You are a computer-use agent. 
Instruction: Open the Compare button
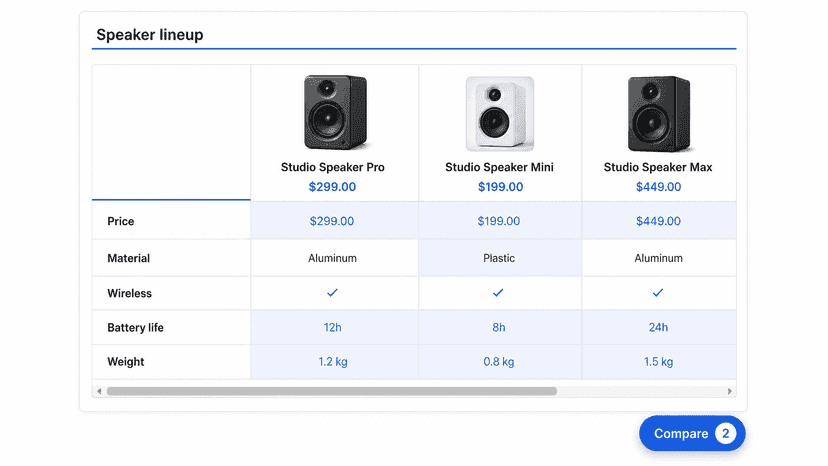click(x=692, y=433)
